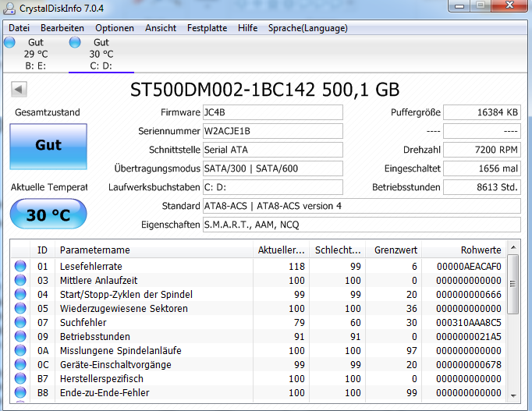The width and height of the screenshot is (532, 411).
Task: Click status orb for Mittlere Anlaufzeit row
Action: click(20, 281)
